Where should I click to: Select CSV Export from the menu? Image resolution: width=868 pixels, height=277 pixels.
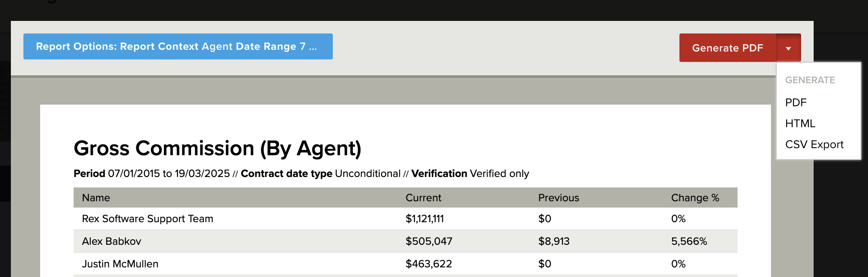coord(814,144)
